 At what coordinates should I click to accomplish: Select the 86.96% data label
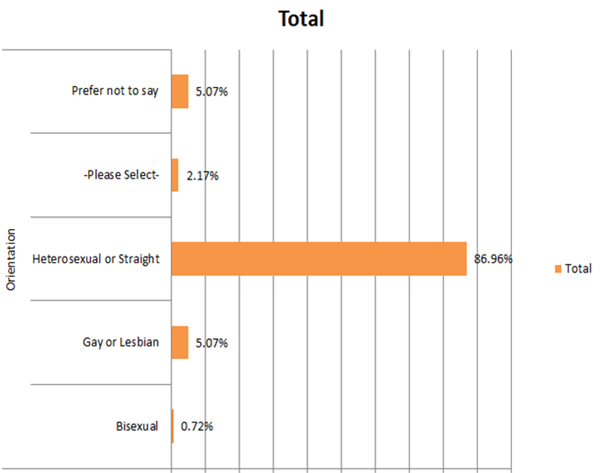pyautogui.click(x=493, y=259)
